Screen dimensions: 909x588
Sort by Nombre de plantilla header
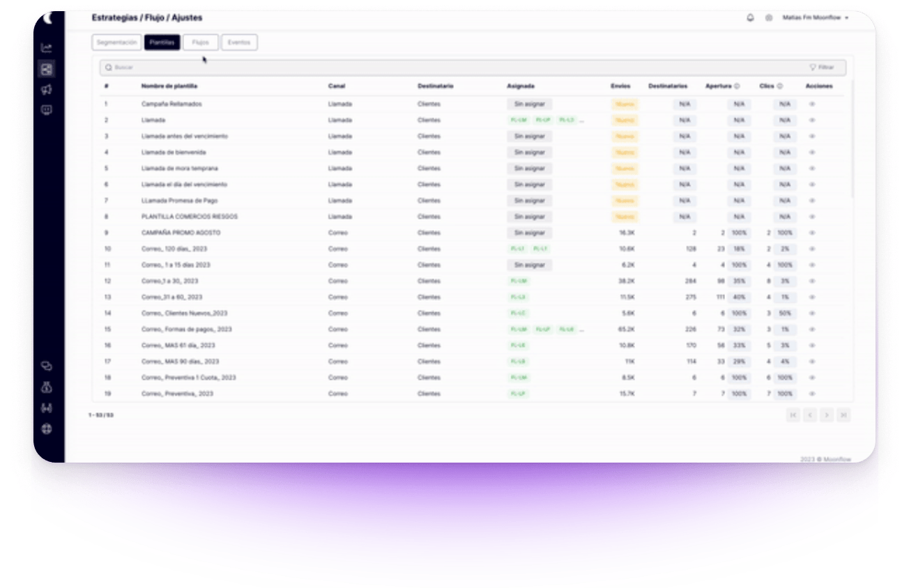pyautogui.click(x=169, y=86)
